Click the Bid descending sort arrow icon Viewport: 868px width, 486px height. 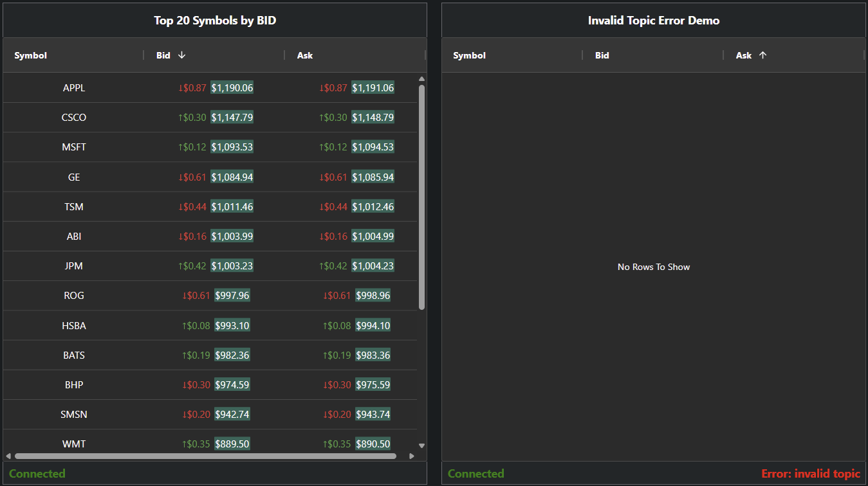181,55
